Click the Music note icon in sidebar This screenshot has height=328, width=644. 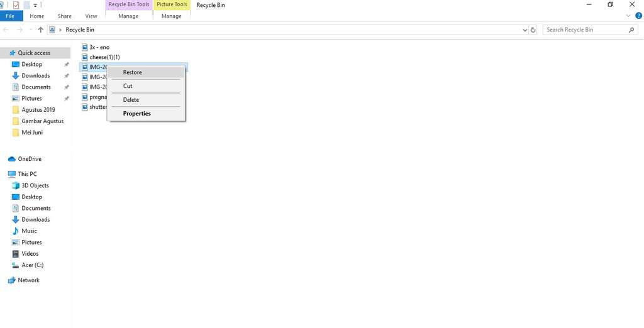point(16,231)
